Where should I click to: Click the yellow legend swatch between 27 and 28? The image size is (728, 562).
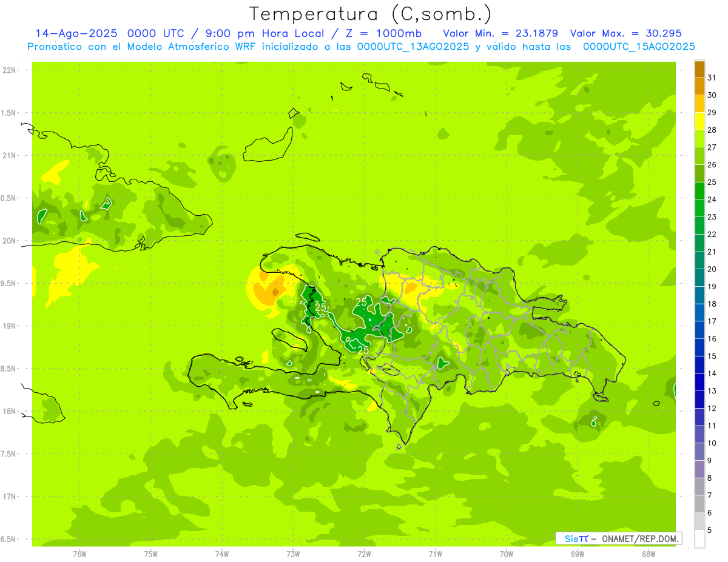[699, 138]
